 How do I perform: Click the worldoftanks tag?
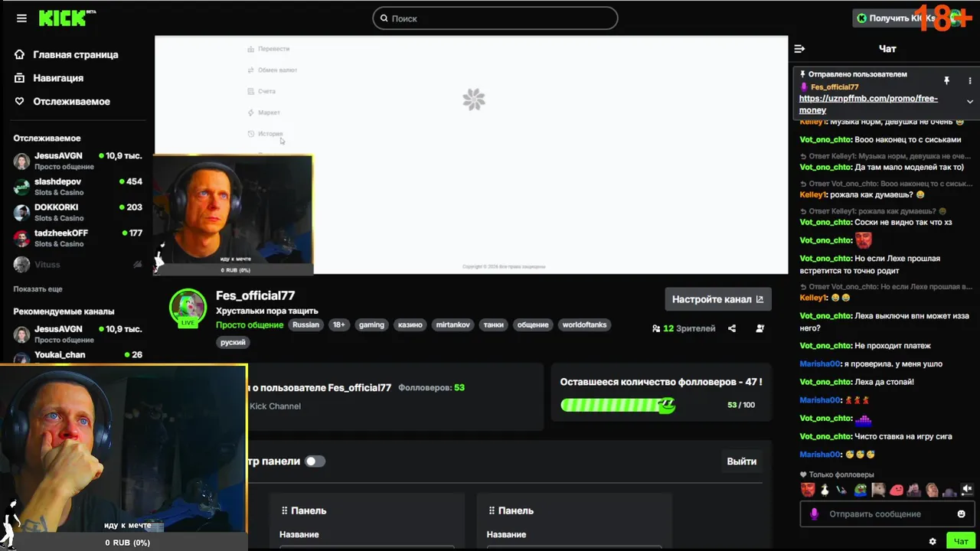tap(584, 324)
